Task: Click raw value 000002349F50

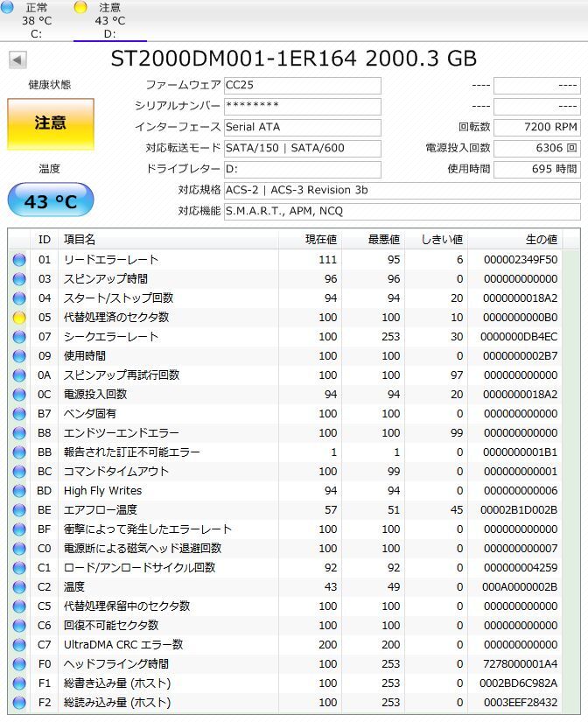Action: (x=521, y=260)
